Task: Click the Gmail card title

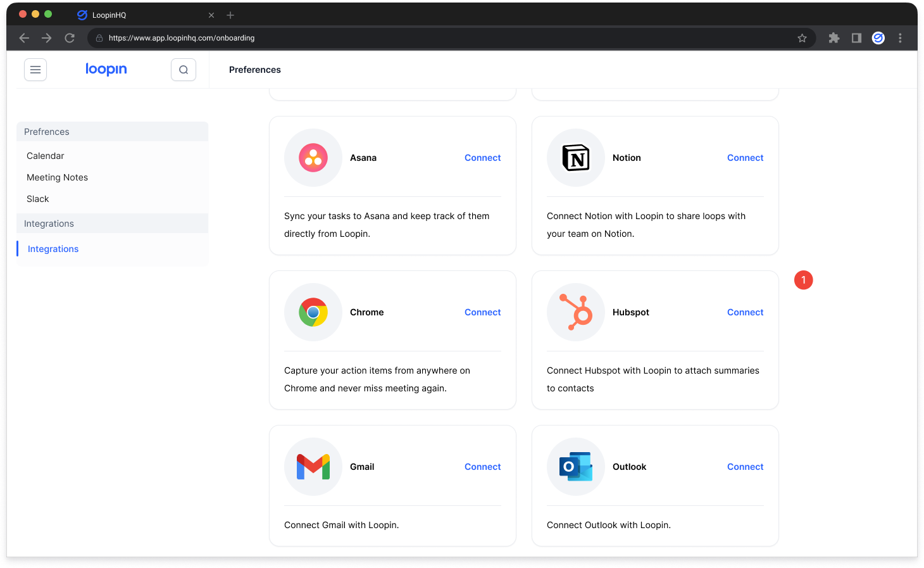Action: [362, 467]
